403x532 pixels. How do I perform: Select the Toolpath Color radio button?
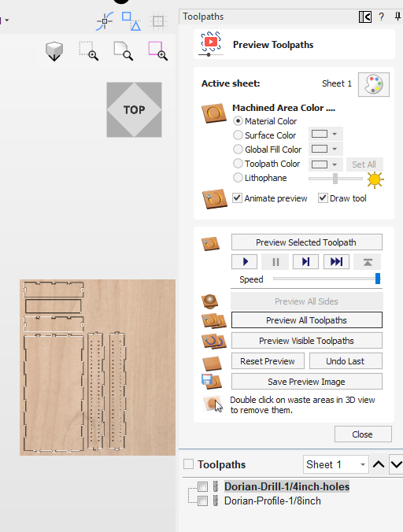pos(238,164)
